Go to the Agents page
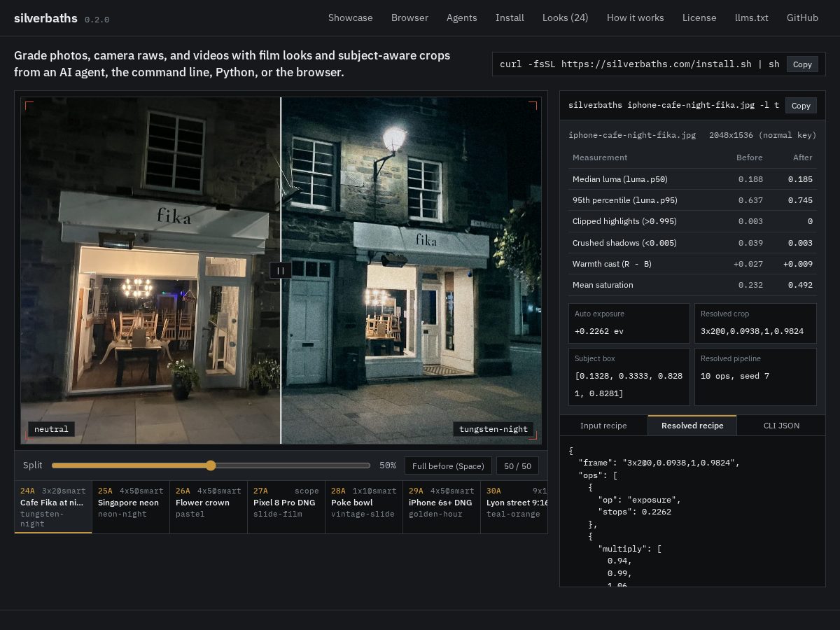The width and height of the screenshot is (840, 630). pos(462,17)
